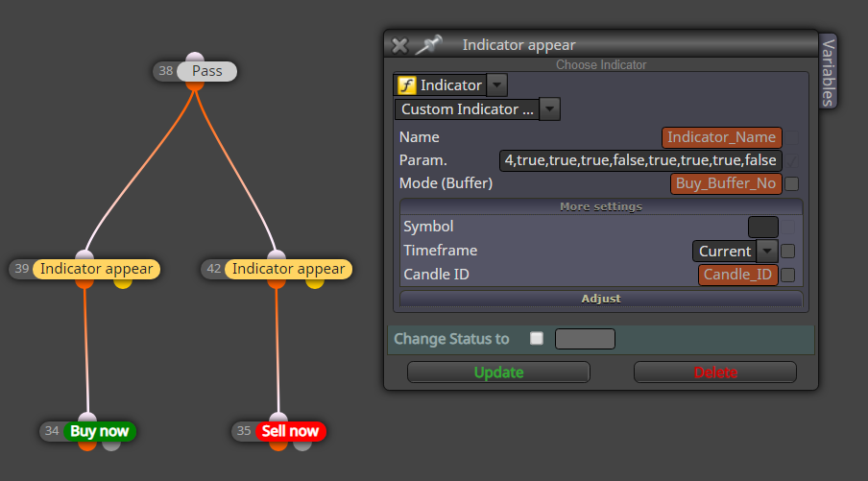Image resolution: width=868 pixels, height=481 pixels.
Task: Click the orange output connector of Buy now
Action: (87, 445)
